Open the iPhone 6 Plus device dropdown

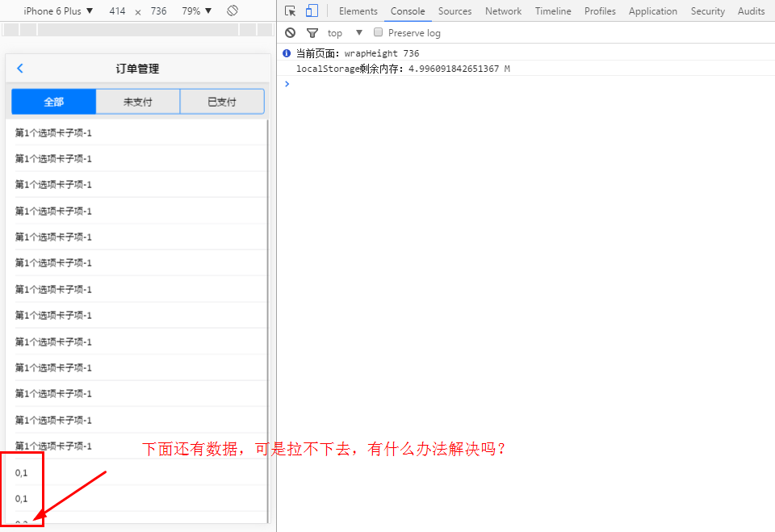click(x=58, y=11)
